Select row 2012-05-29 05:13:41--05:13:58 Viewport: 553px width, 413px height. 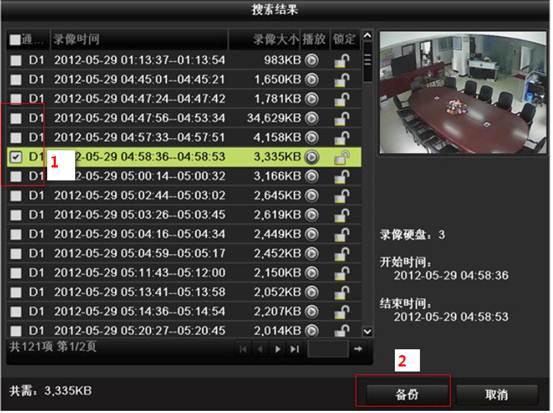(185, 293)
